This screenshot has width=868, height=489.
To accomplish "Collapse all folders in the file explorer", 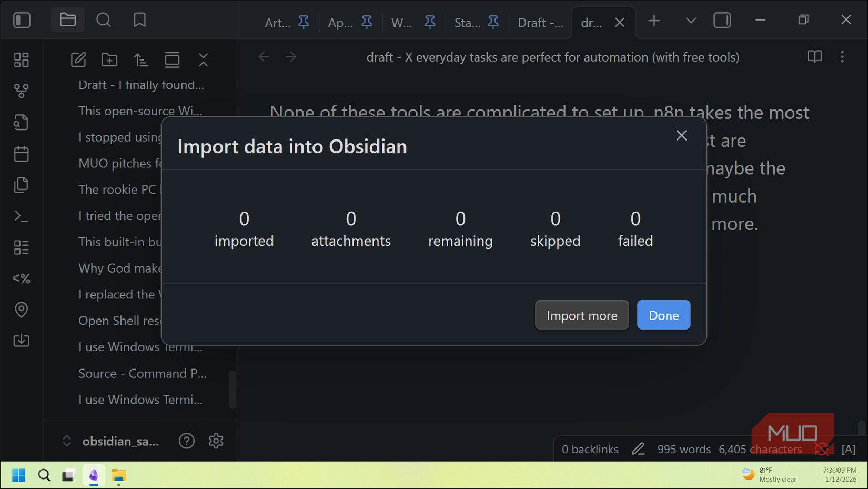I will point(203,59).
